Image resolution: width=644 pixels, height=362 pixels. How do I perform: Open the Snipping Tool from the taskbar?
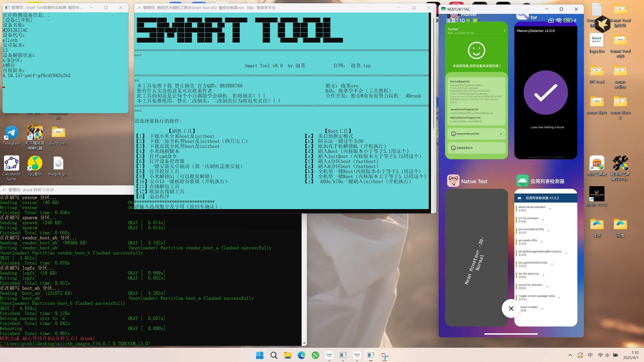tap(385, 355)
